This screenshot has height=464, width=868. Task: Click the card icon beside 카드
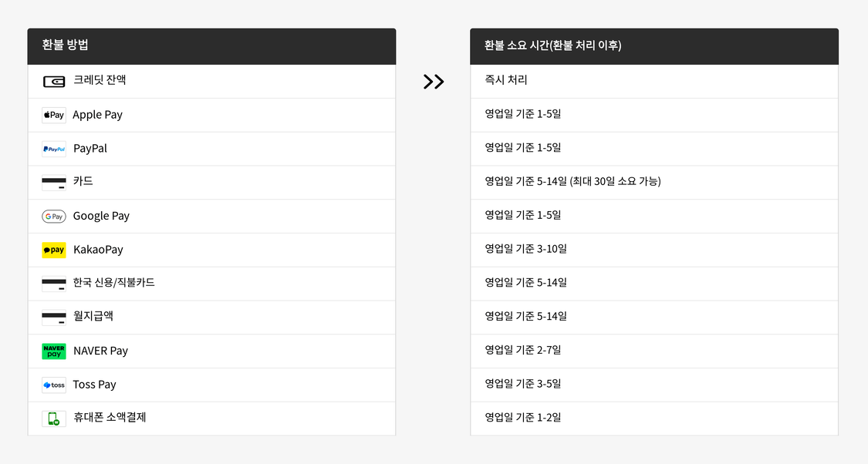click(54, 183)
